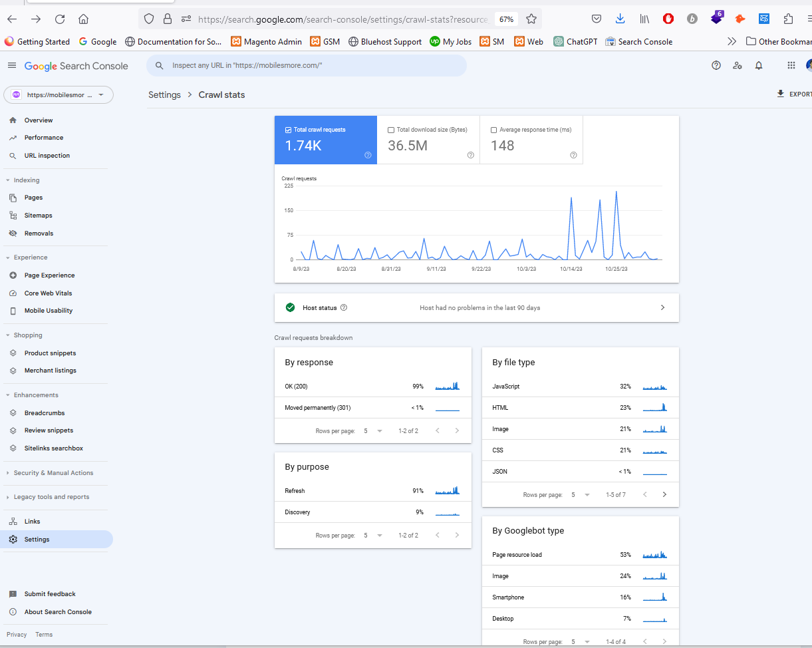Open browser Extensions puzzle icon
812x648 pixels.
[789, 19]
